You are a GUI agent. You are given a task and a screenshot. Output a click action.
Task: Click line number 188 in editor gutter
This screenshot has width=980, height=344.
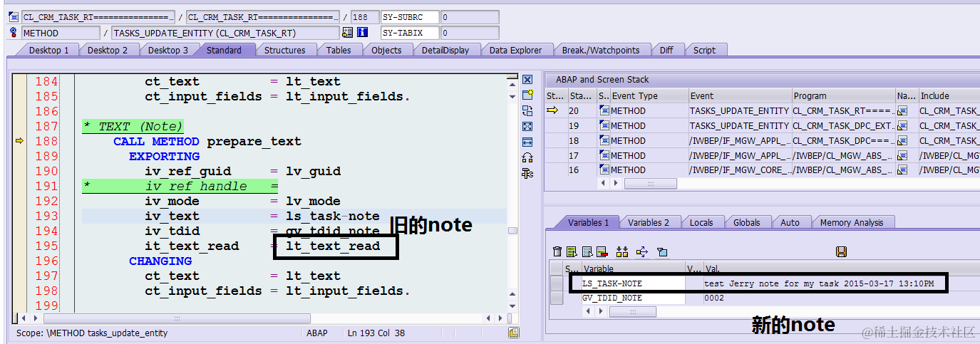[47, 141]
